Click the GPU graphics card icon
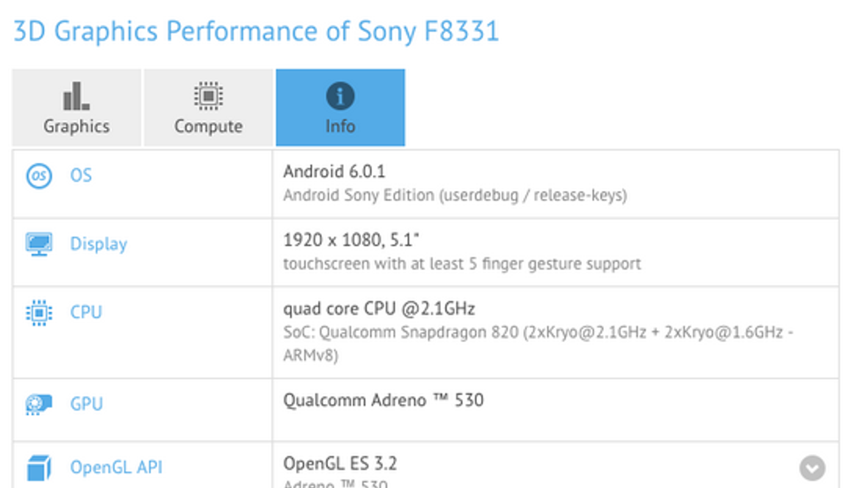The image size is (868, 488). tap(39, 404)
